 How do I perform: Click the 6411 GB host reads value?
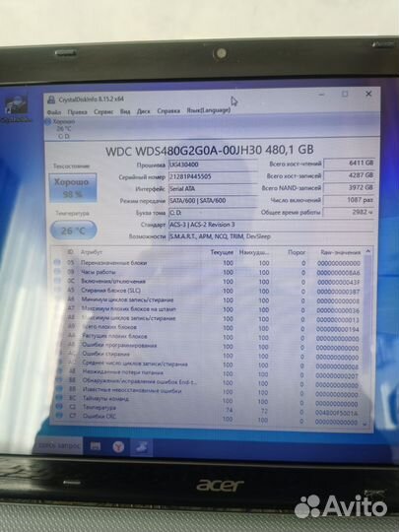tap(349, 164)
